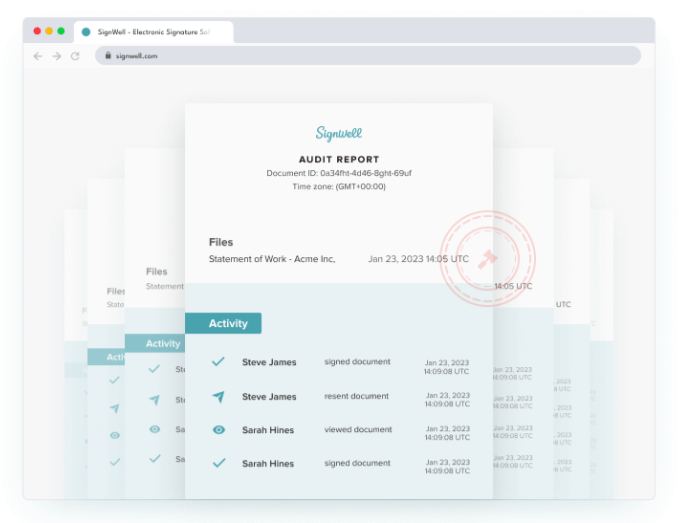Click eye icon on third report behind

point(115,435)
